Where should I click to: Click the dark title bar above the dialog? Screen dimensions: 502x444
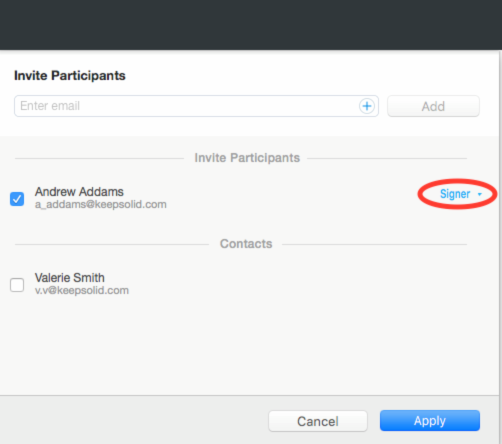pyautogui.click(x=251, y=25)
